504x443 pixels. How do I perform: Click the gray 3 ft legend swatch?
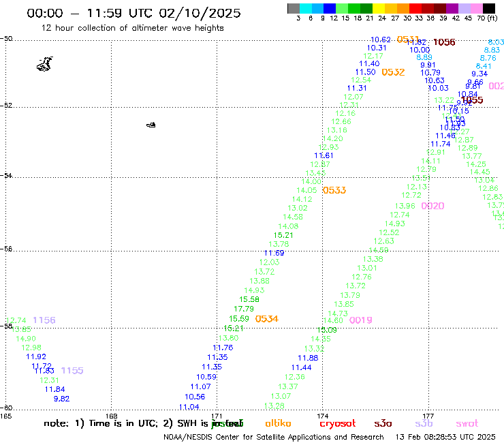point(294,8)
